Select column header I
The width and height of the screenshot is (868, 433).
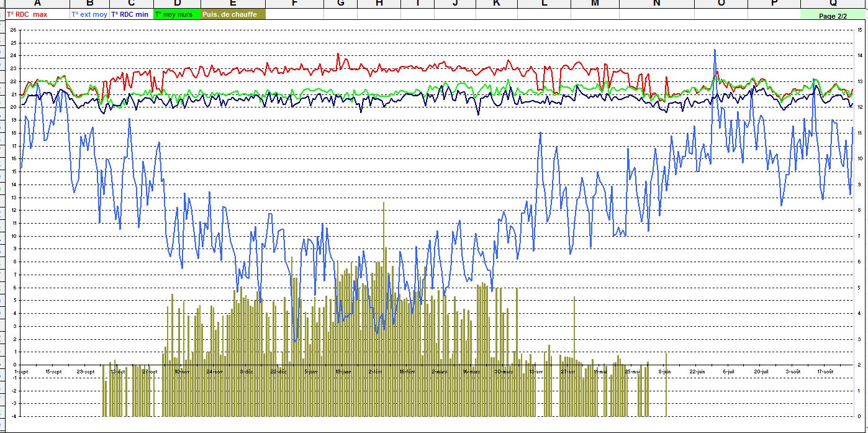[417, 3]
